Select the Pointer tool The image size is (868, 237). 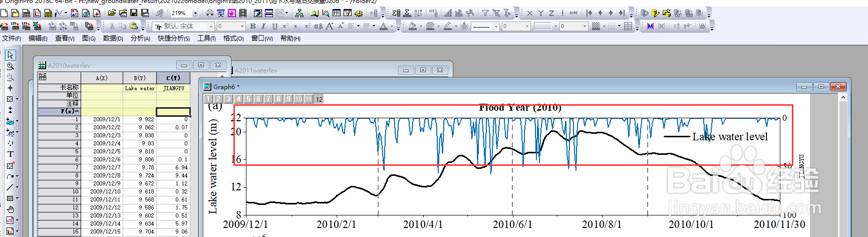click(11, 55)
